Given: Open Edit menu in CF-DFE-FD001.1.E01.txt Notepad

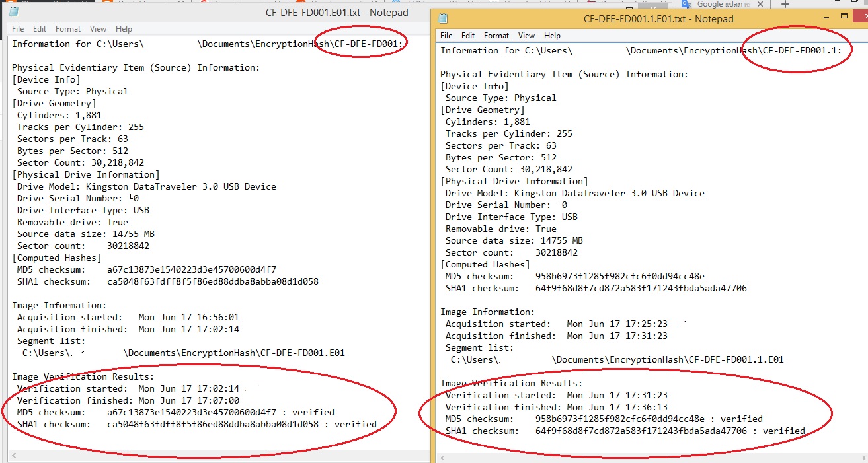Looking at the screenshot, I should (x=468, y=36).
